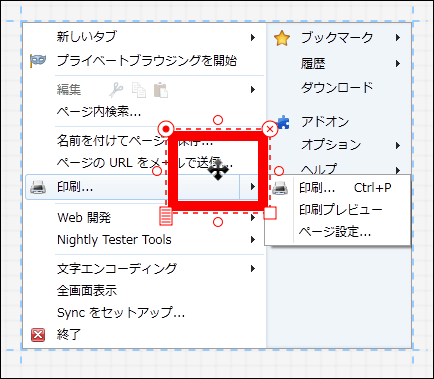Click the copy pages icon in 編集 row

tap(139, 90)
